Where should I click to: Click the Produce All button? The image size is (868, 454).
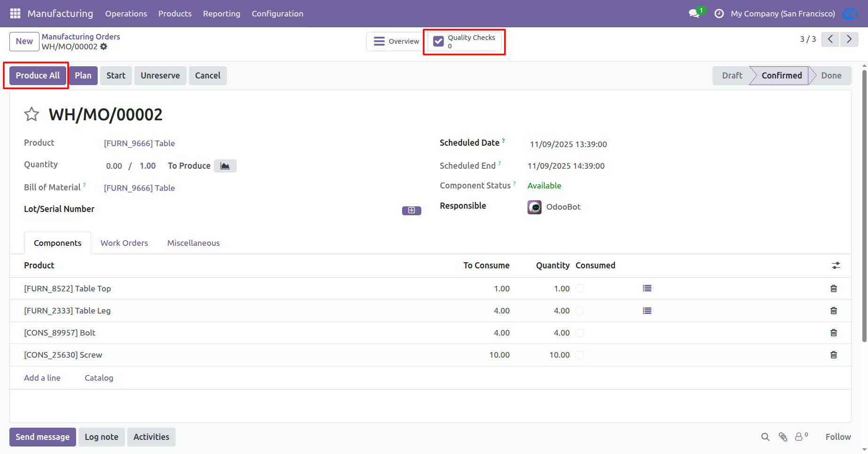pos(38,76)
